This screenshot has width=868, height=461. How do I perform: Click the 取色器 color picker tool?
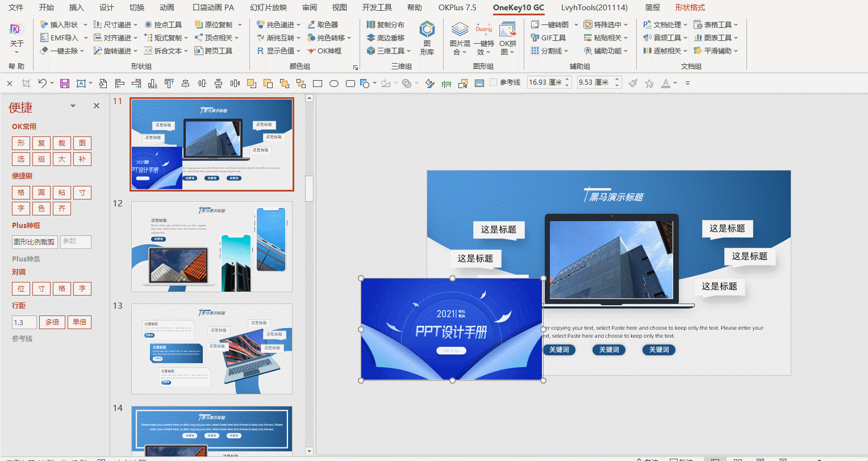tap(323, 24)
